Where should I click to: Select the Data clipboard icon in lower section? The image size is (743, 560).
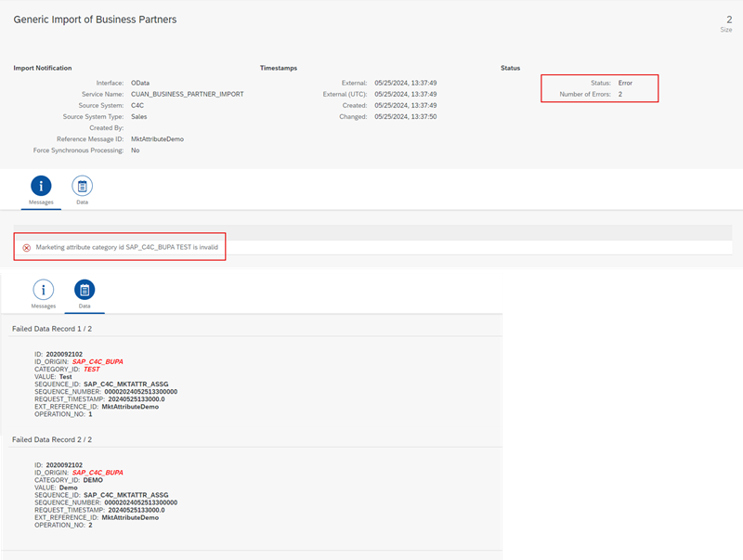pyautogui.click(x=85, y=290)
